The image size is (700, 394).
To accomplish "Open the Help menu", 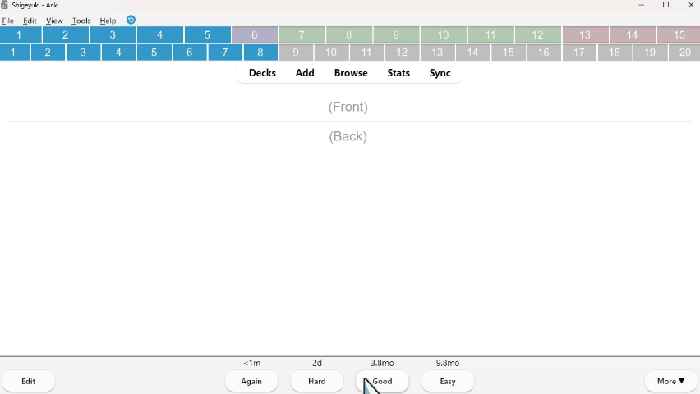I will coord(108,21).
